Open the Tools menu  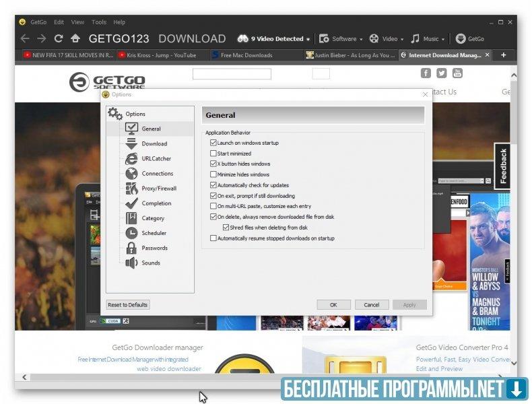99,22
